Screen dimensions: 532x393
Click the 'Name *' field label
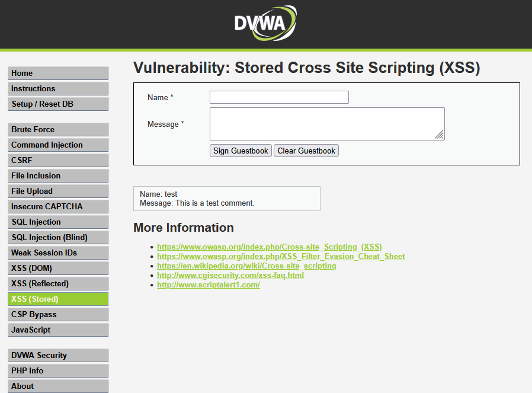point(161,97)
